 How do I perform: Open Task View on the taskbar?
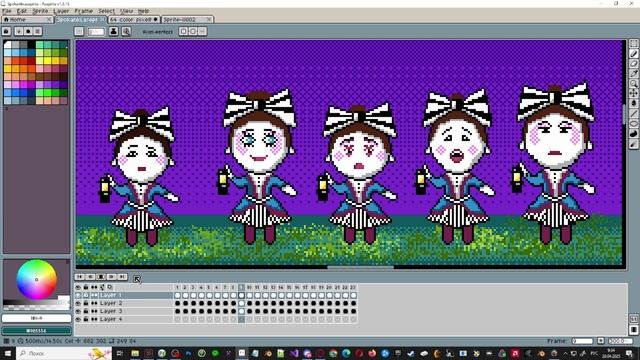click(120, 353)
